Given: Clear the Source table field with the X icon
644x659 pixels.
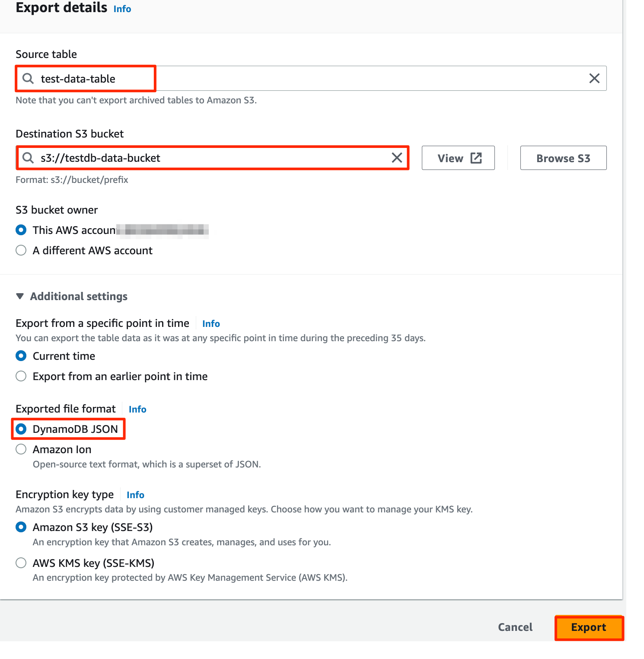Looking at the screenshot, I should [x=594, y=78].
